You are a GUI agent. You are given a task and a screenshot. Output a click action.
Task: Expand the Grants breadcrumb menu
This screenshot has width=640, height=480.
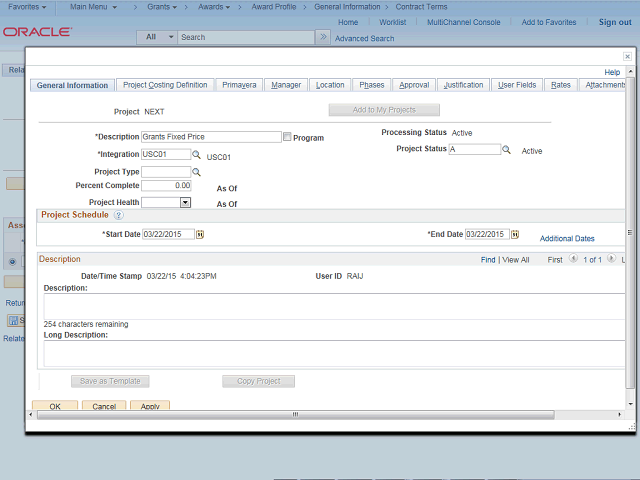pos(162,7)
